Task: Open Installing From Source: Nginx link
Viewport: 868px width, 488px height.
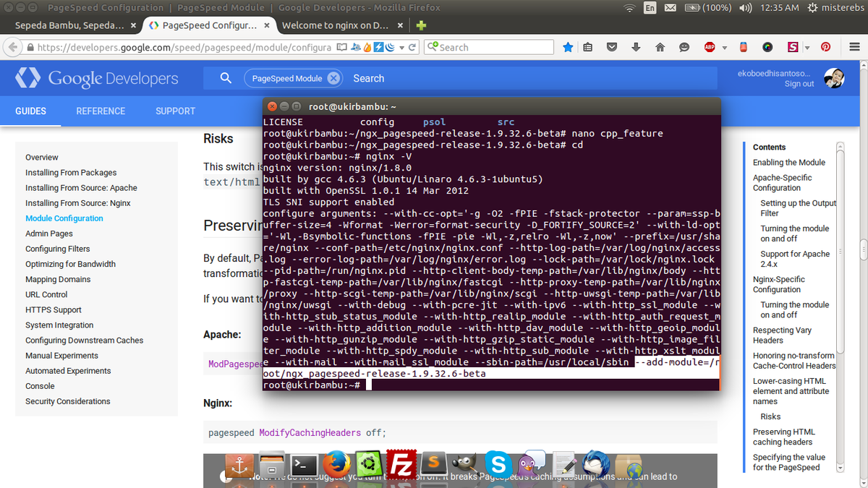Action: click(x=78, y=203)
